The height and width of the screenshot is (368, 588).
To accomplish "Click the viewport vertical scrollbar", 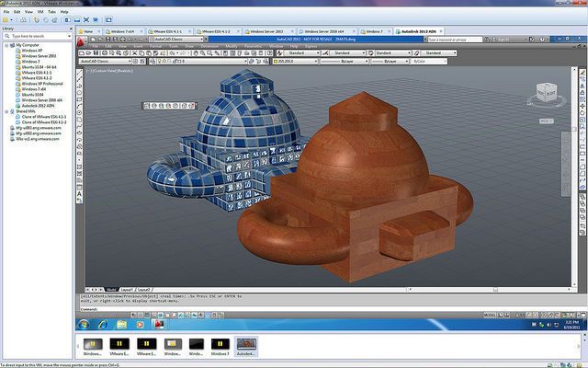I will click(x=574, y=177).
